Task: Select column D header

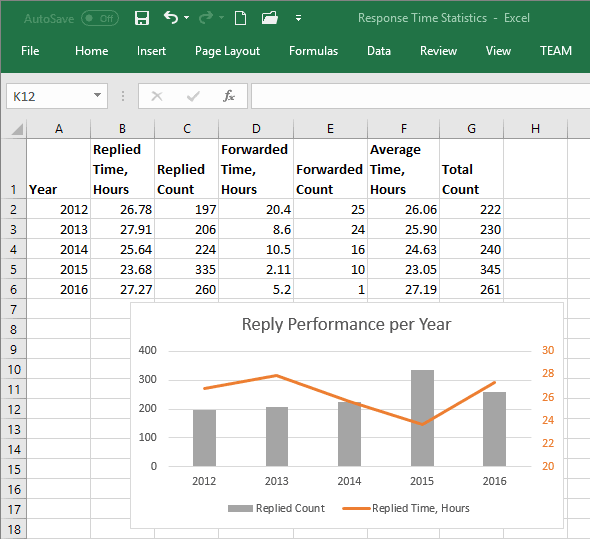Action: point(256,129)
